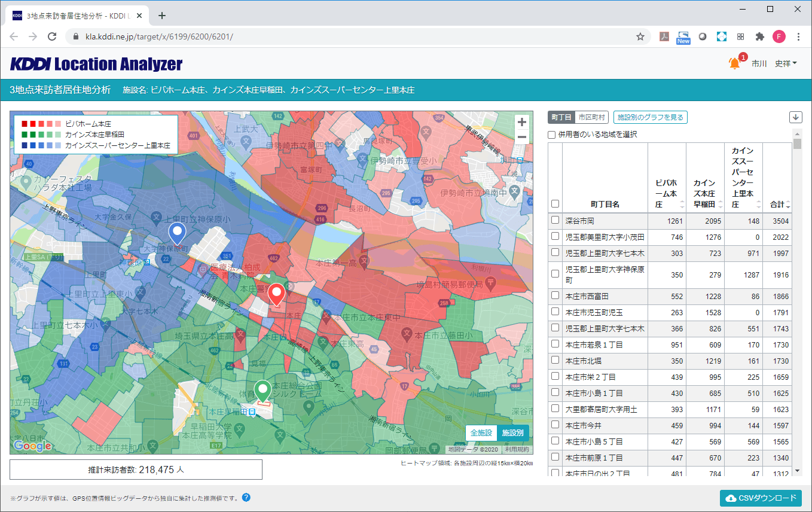
Task: Click the scroll-down arrow of table
Action: coord(797,471)
